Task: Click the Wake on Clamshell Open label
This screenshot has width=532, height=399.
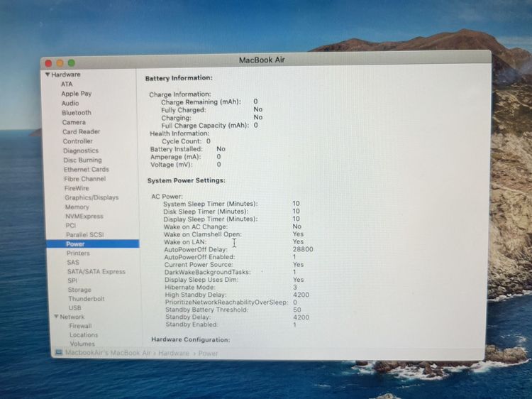Action: point(203,234)
